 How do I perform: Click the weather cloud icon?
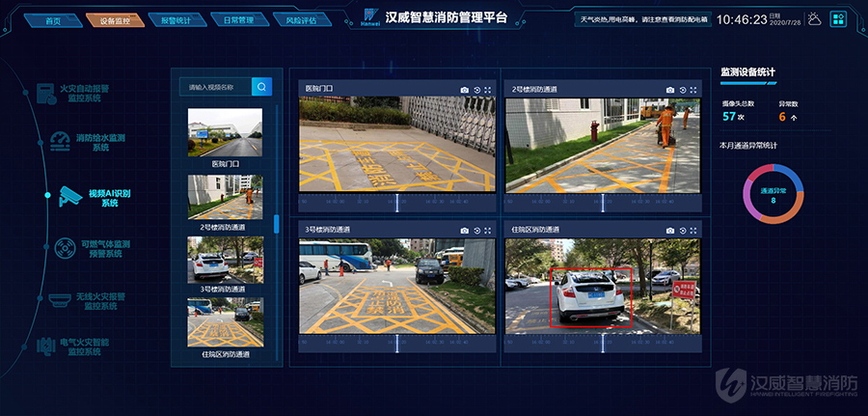pos(814,19)
